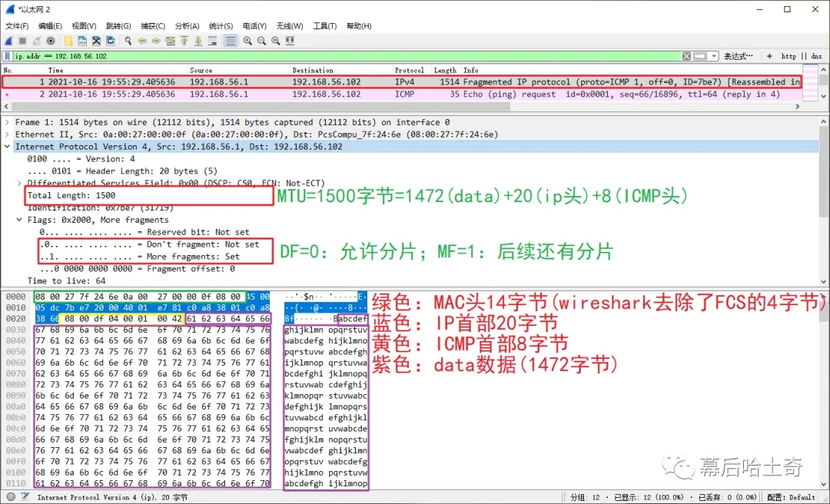Image resolution: width=830 pixels, height=504 pixels.
Task: Open the 文件(F) menu
Action: [17, 26]
